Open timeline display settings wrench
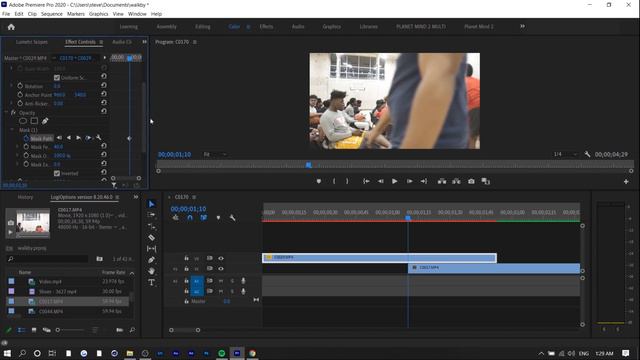This screenshot has height=360, width=640. click(232, 218)
